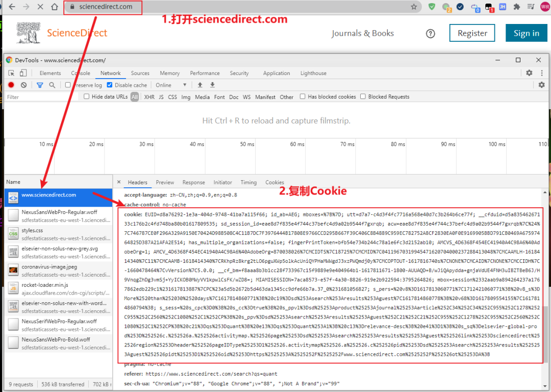
Task: Uncheck the Disable cache checkbox
Action: coord(110,85)
